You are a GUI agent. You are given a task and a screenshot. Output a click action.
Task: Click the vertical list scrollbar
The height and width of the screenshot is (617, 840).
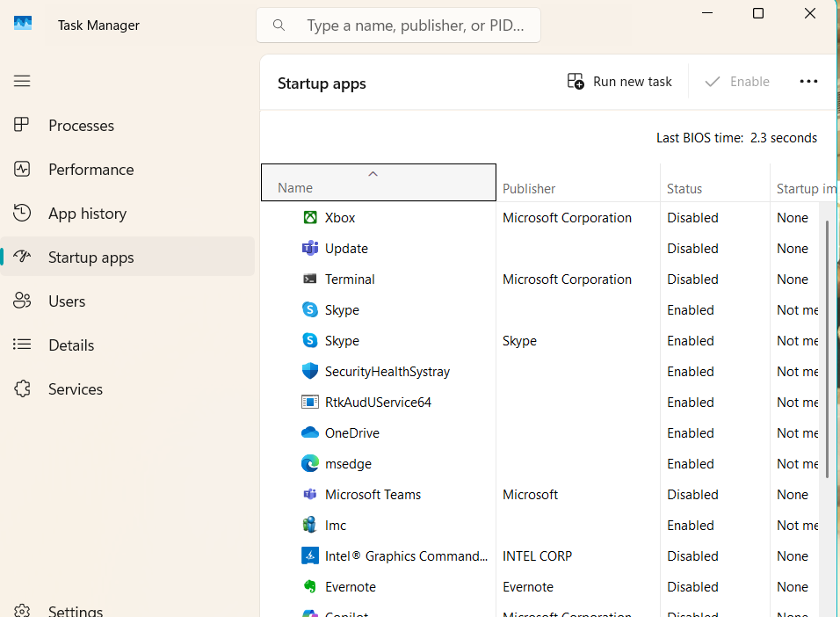pyautogui.click(x=827, y=349)
